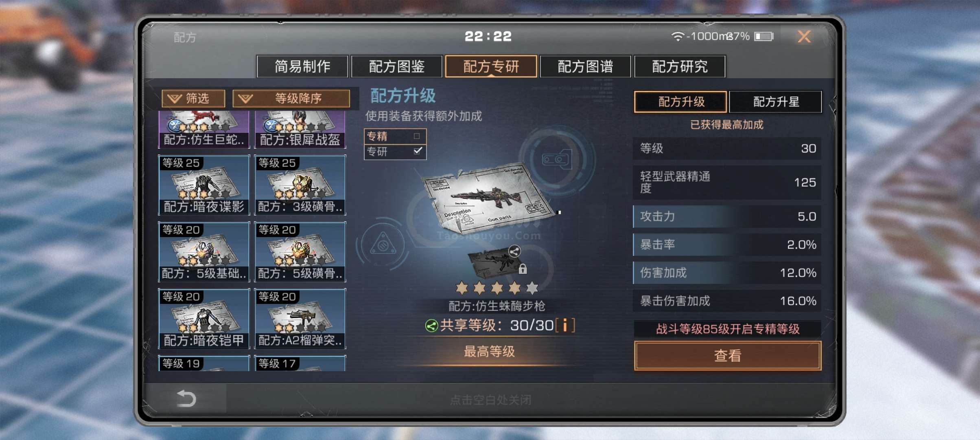This screenshot has height=440, width=980.
Task: Select the 配方:暗夜谍影 recipe thumbnail
Action: (204, 185)
